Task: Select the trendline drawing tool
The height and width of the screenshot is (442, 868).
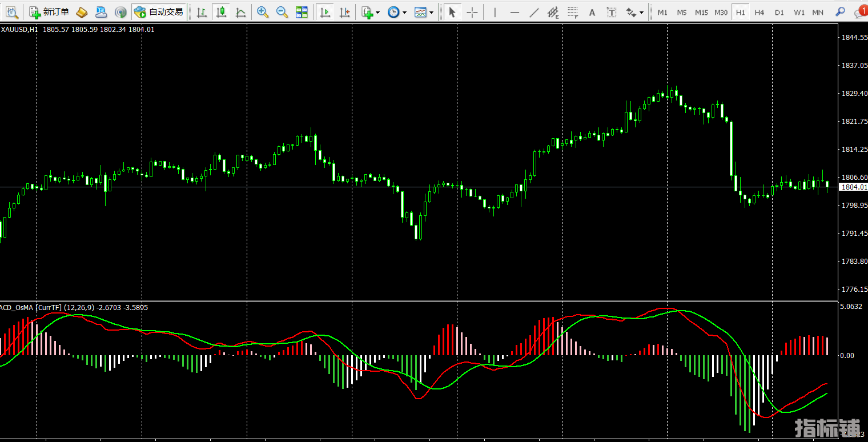Action: (x=534, y=12)
